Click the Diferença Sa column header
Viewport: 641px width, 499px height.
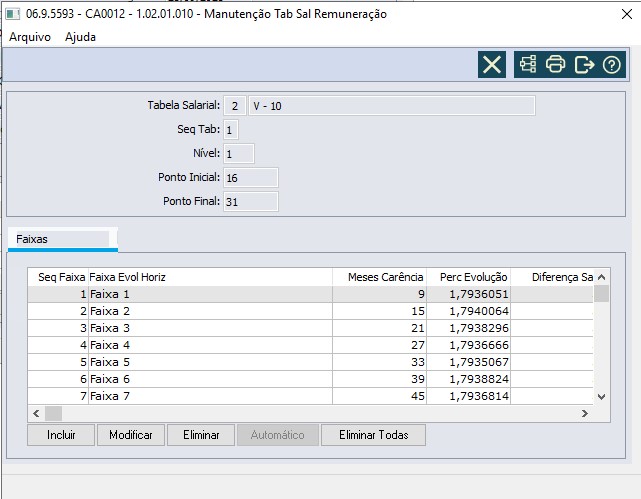pyautogui.click(x=552, y=277)
